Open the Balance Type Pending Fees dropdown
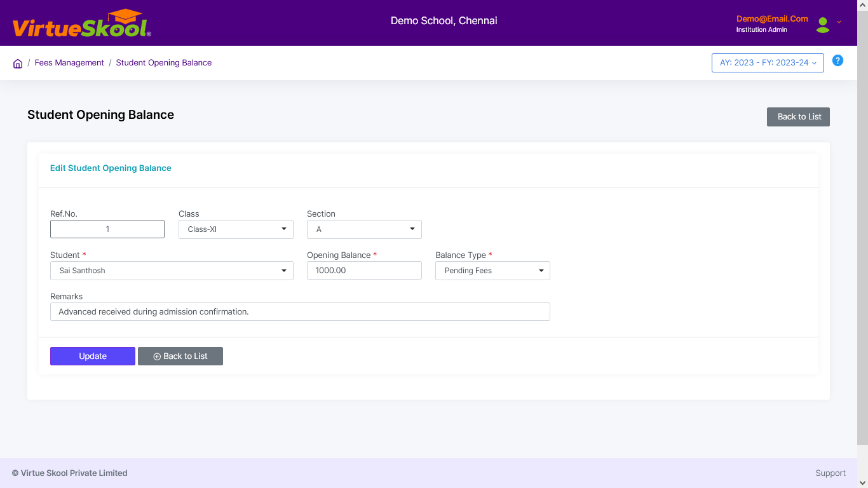This screenshot has width=868, height=488. (x=492, y=271)
